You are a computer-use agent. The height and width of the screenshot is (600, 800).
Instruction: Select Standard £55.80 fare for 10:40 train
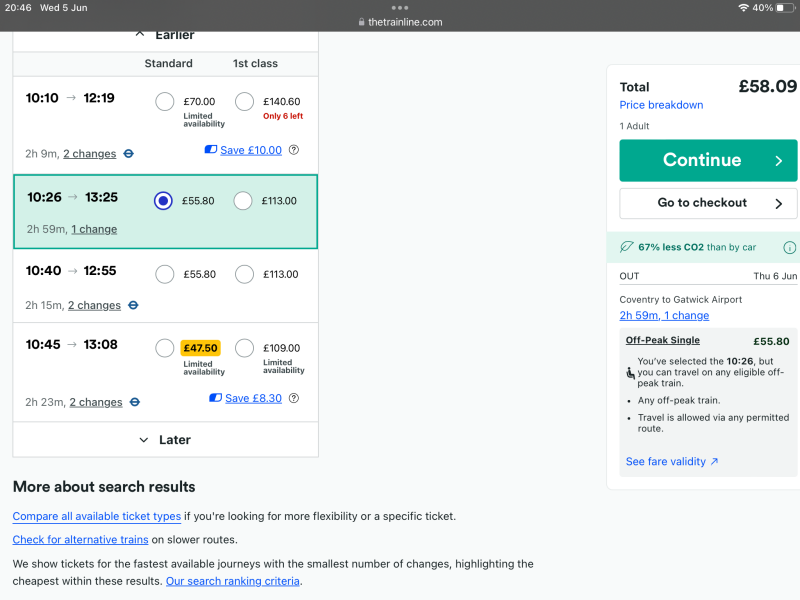[x=165, y=274]
